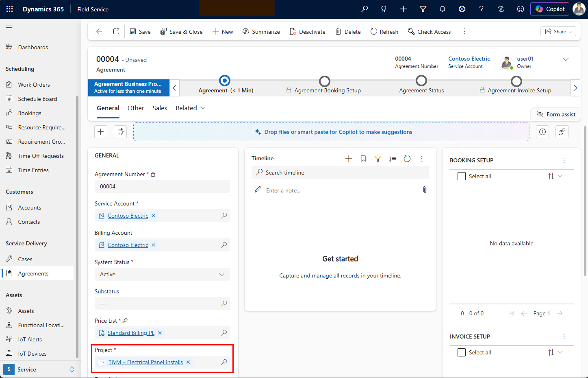Check Select all in Invoice Setup
This screenshot has width=588, height=378.
pyautogui.click(x=461, y=352)
